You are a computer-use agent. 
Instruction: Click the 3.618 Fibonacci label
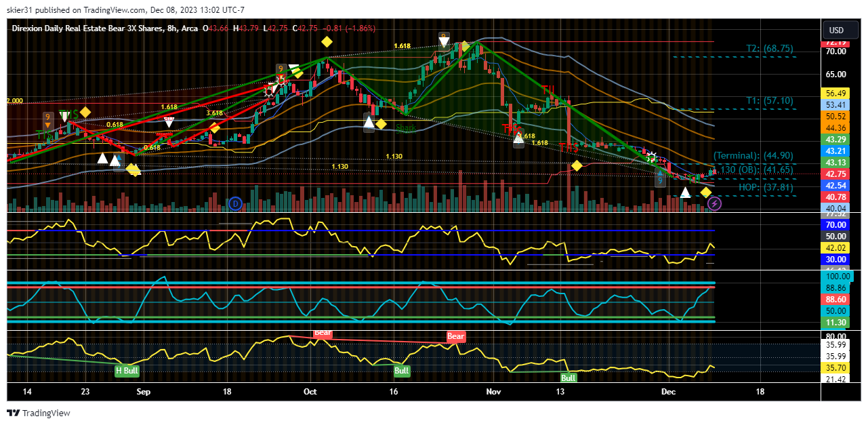(x=214, y=113)
